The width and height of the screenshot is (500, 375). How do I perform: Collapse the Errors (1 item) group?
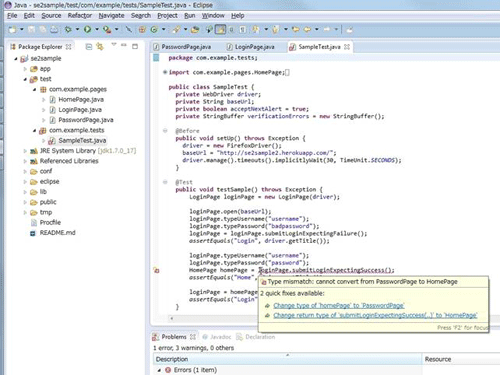[x=159, y=370]
